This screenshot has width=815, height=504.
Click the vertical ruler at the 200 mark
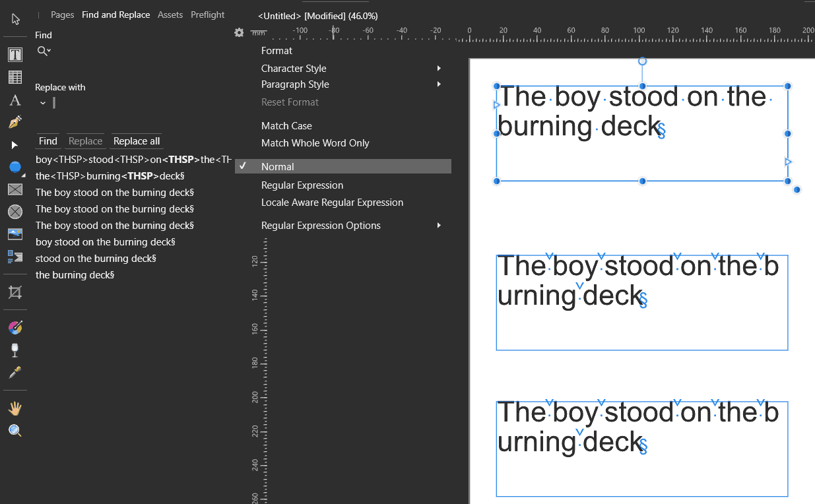256,396
